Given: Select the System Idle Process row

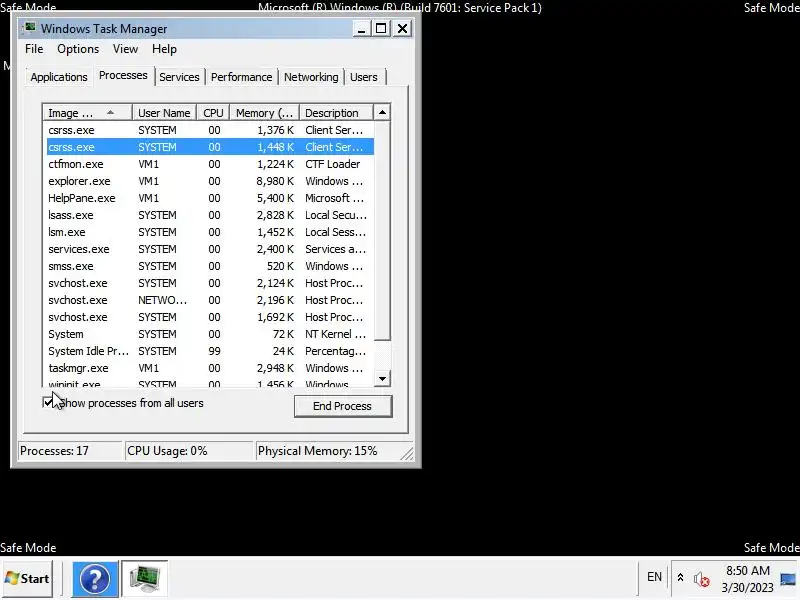Looking at the screenshot, I should click(209, 351).
